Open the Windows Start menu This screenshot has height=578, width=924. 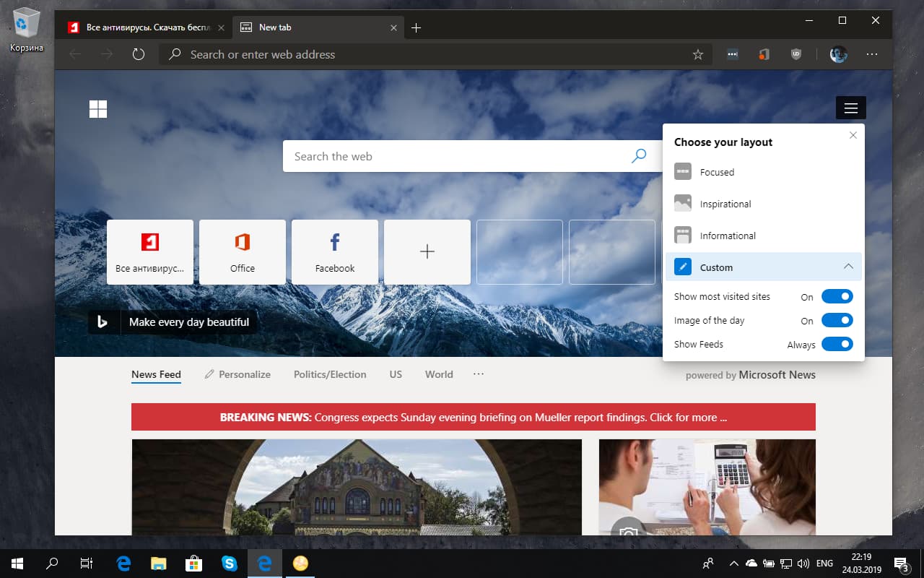pos(17,564)
